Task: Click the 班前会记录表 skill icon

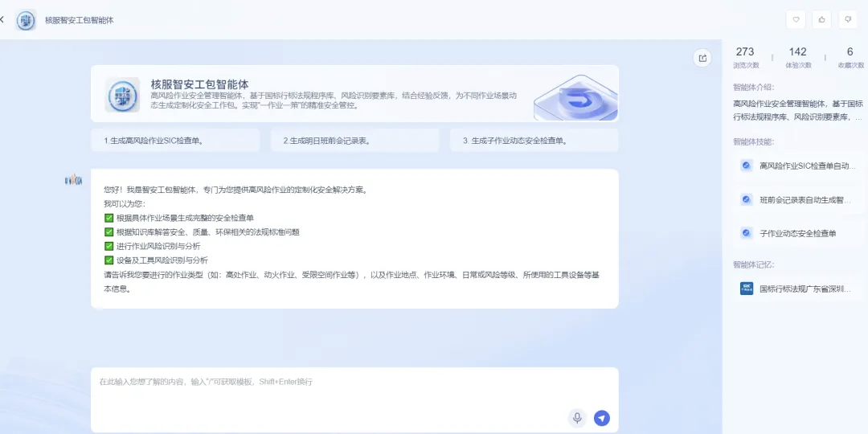Action: [x=746, y=199]
